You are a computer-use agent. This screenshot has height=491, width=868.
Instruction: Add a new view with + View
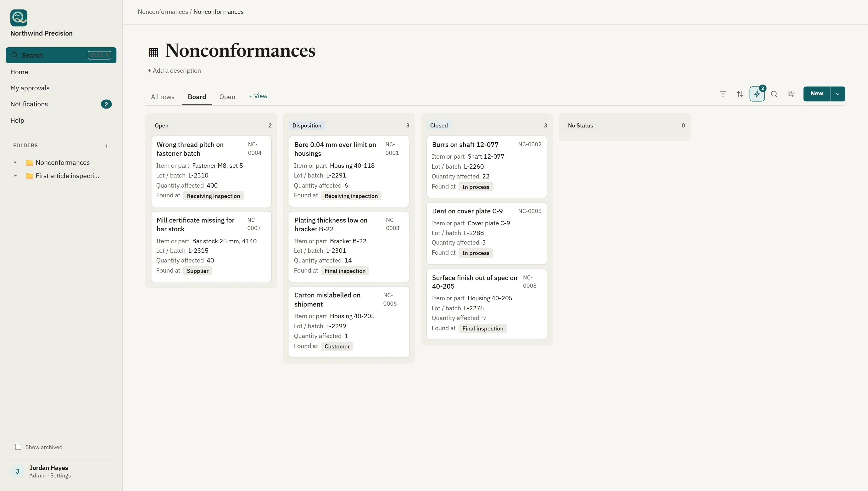coord(258,96)
